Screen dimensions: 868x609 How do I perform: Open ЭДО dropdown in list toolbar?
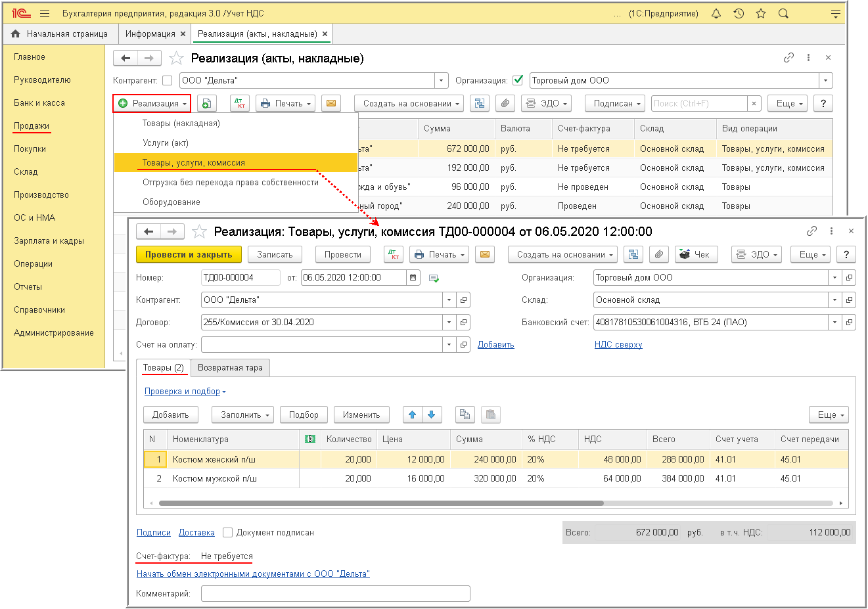546,103
